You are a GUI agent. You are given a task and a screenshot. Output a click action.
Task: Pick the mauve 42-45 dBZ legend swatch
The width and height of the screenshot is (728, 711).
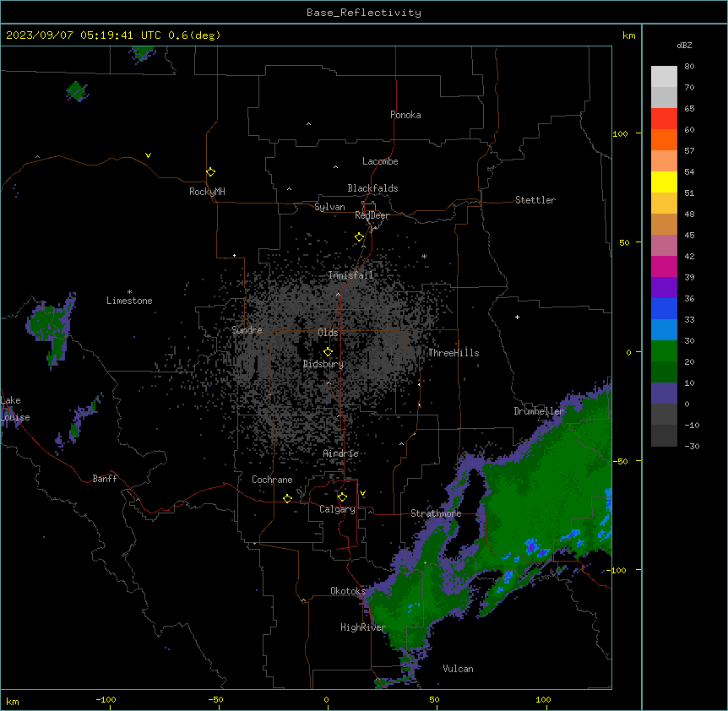tap(664, 246)
